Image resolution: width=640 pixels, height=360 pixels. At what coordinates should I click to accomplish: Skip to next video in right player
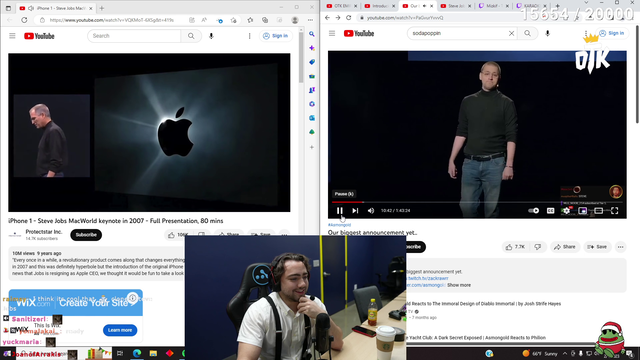pyautogui.click(x=355, y=211)
